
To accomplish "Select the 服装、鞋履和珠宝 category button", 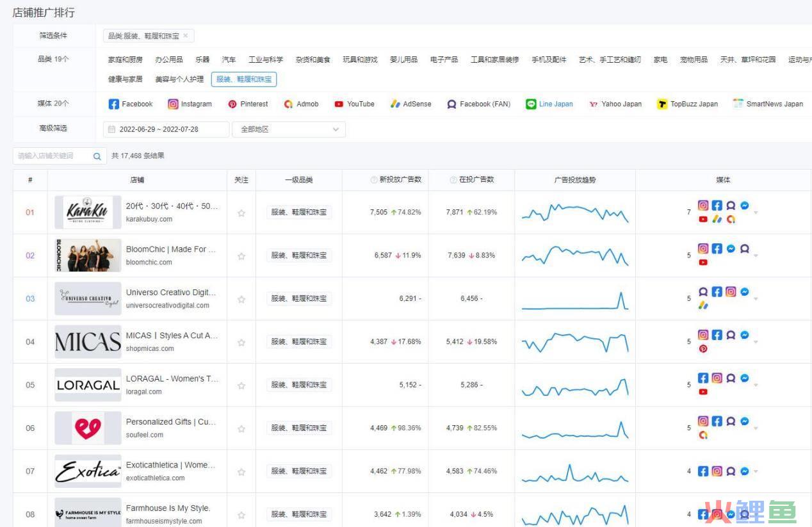I will click(x=244, y=79).
